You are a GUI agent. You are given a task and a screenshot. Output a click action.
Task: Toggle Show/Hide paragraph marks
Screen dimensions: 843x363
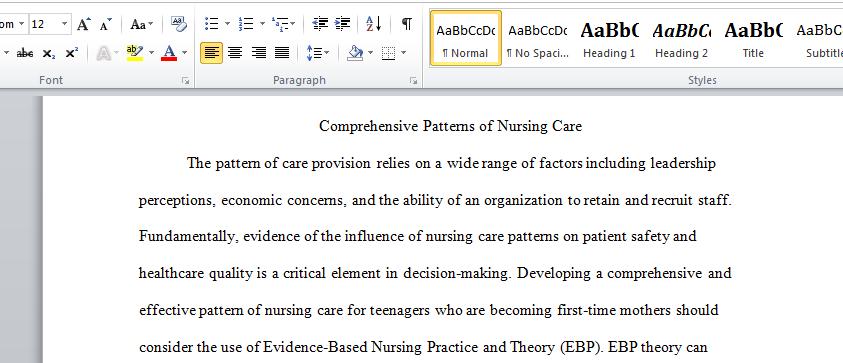[407, 24]
